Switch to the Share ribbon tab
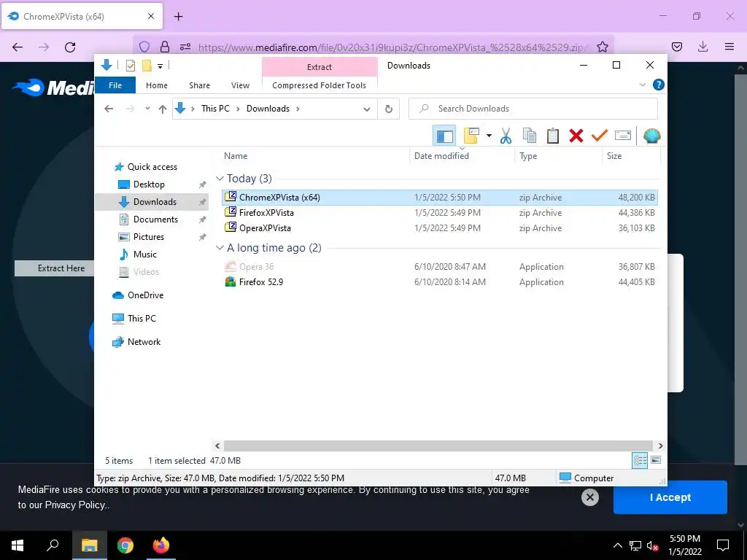Viewport: 747px width, 560px height. point(199,85)
